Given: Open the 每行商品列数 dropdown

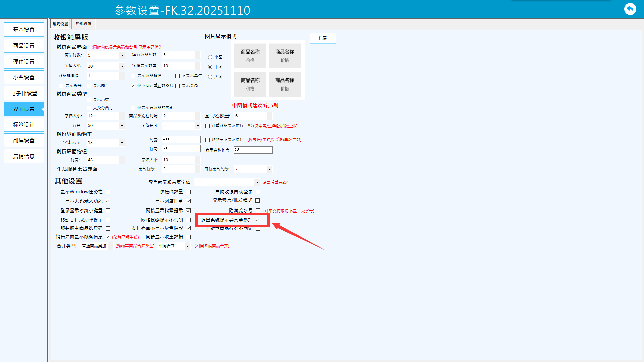Looking at the screenshot, I should pos(198,55).
